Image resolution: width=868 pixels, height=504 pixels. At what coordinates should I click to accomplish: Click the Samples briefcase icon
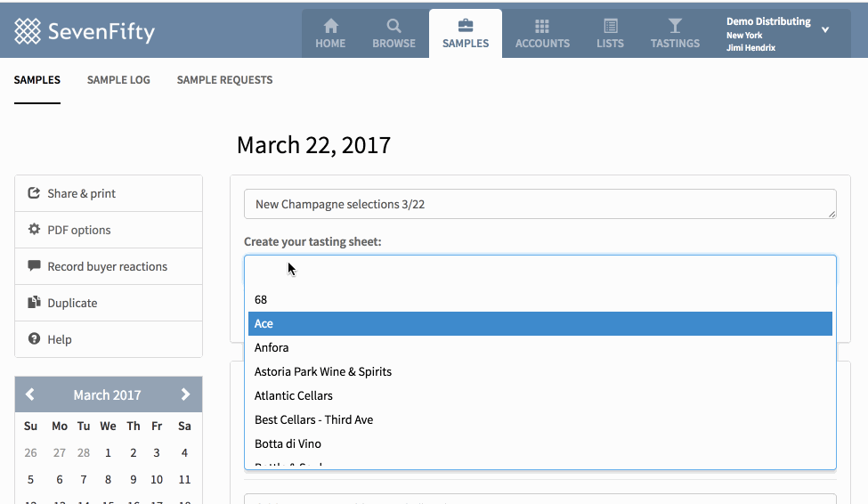point(466,26)
